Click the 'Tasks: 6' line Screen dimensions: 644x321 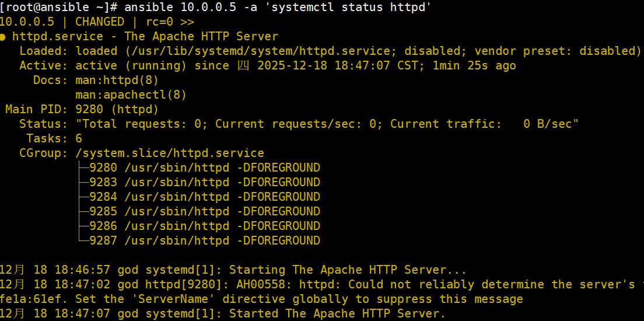[54, 138]
